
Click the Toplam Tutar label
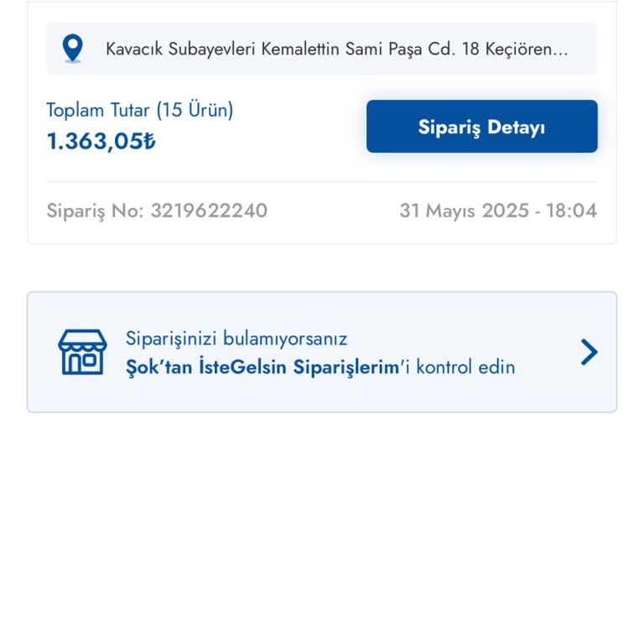[x=99, y=110]
